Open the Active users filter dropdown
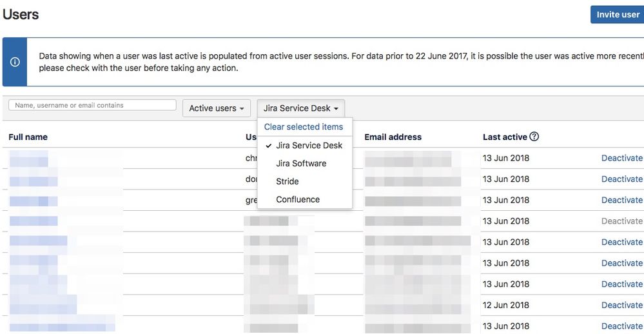This screenshot has height=334, width=644. 217,108
